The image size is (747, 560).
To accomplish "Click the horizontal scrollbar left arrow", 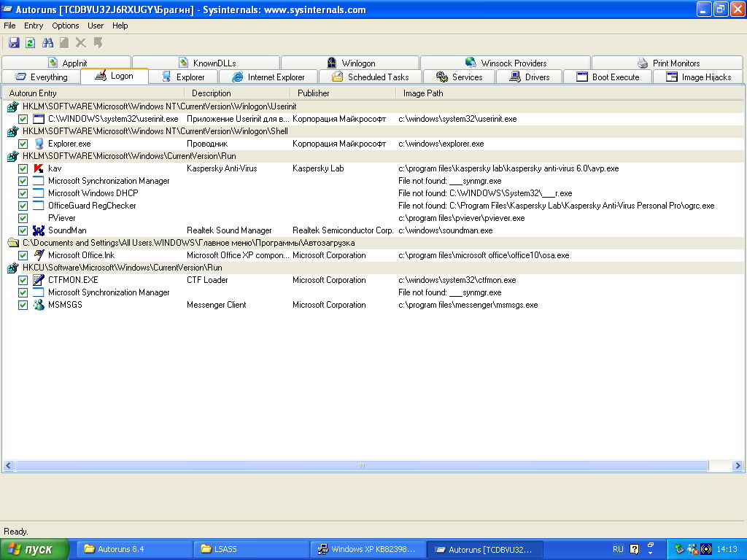I will 9,466.
